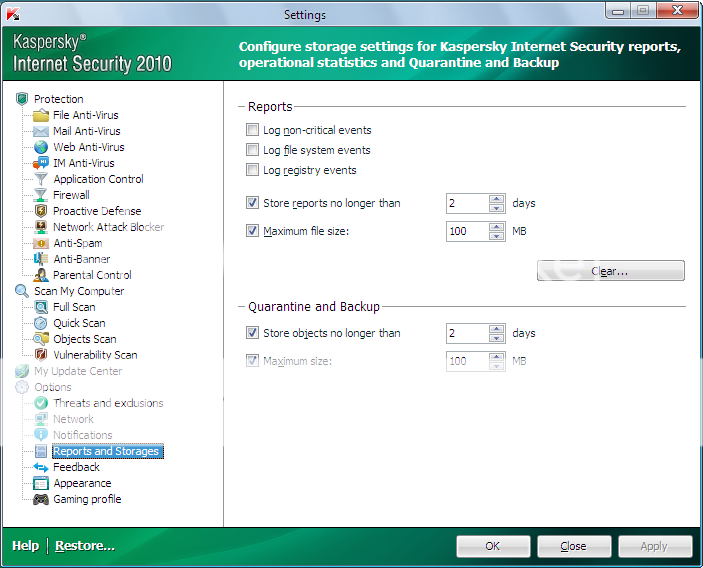This screenshot has width=703, height=568.
Task: Click the Feedback arrows icon
Action: point(41,467)
